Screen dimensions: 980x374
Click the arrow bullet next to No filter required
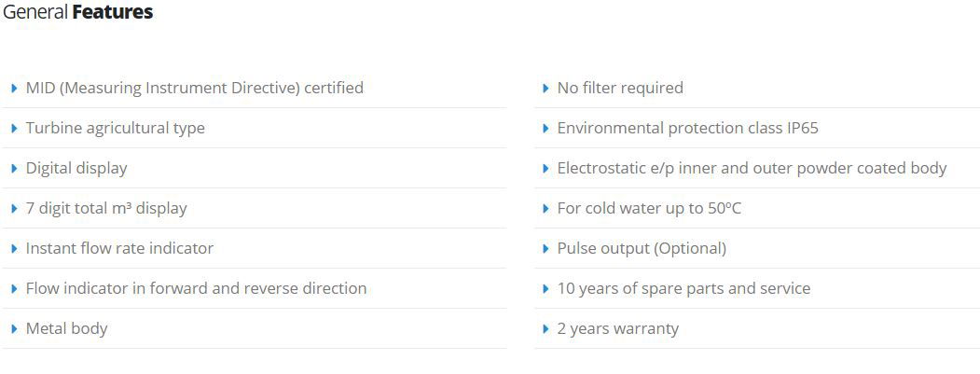click(x=546, y=89)
